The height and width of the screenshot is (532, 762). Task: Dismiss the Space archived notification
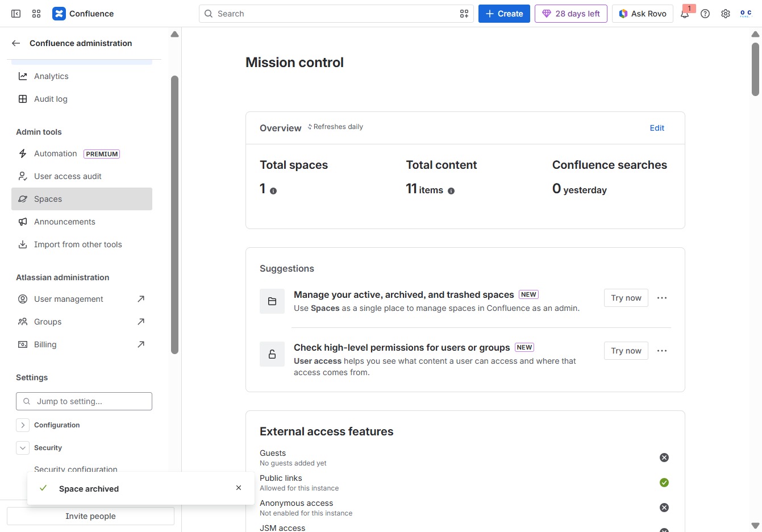click(239, 488)
